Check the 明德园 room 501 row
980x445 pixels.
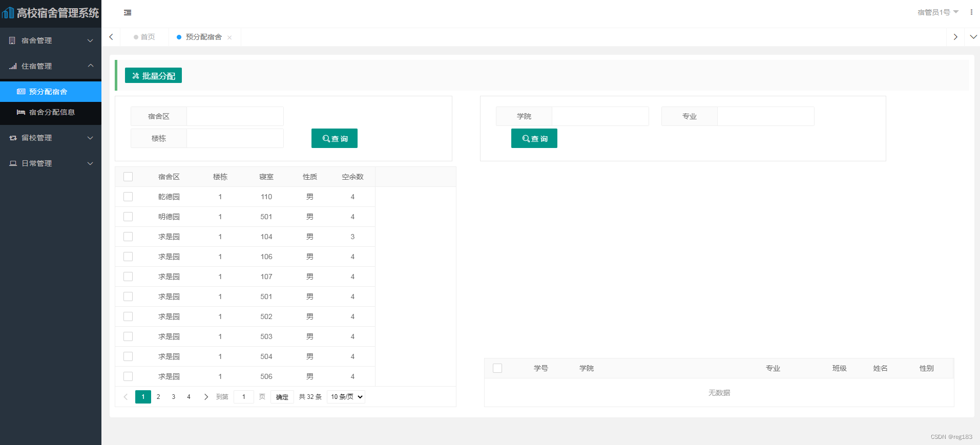(x=128, y=217)
